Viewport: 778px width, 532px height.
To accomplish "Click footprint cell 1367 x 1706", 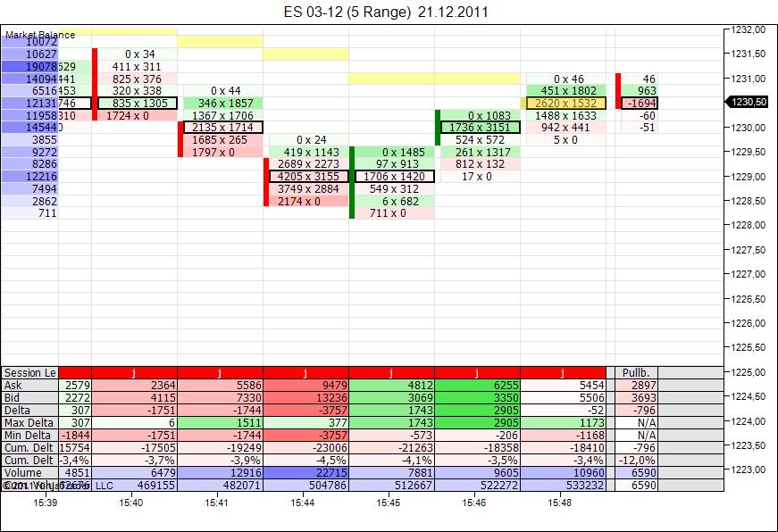I will [x=222, y=115].
